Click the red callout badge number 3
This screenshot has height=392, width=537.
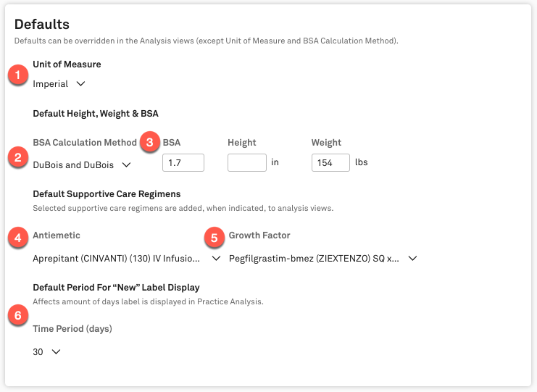(x=149, y=142)
